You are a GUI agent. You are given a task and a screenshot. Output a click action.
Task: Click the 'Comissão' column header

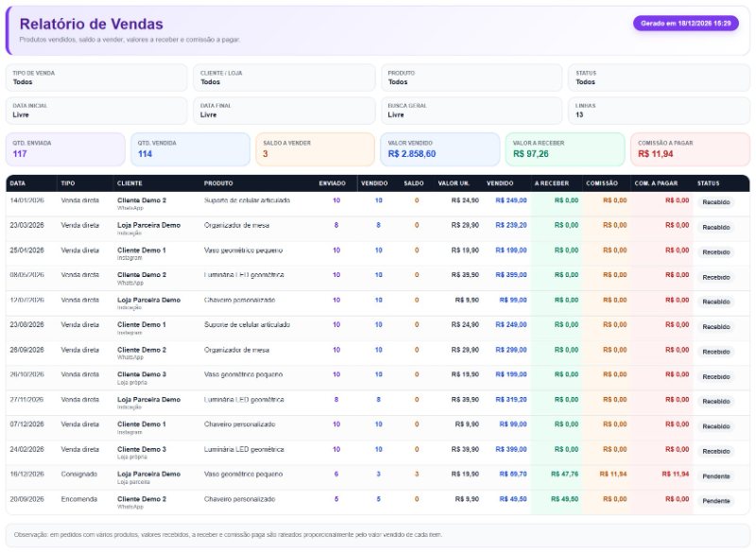[602, 183]
